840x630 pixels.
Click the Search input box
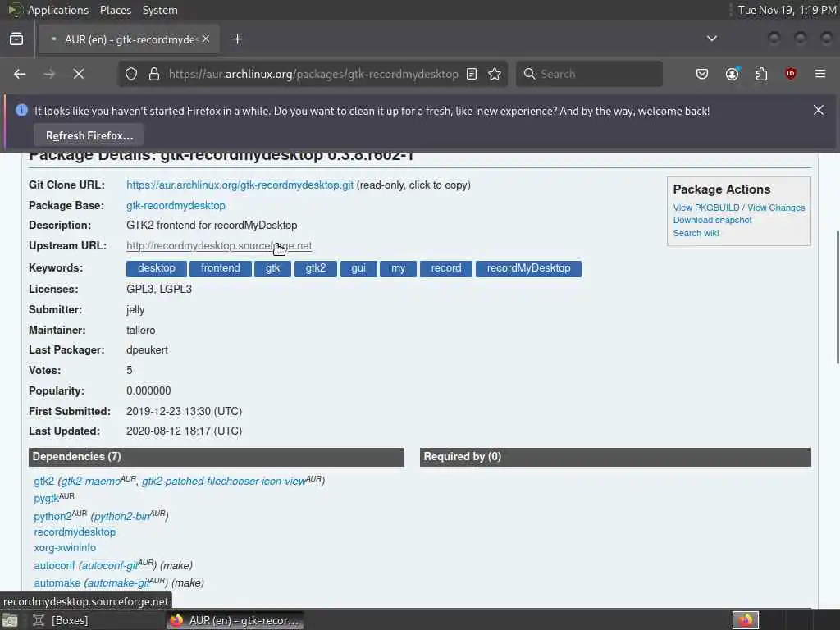(589, 74)
